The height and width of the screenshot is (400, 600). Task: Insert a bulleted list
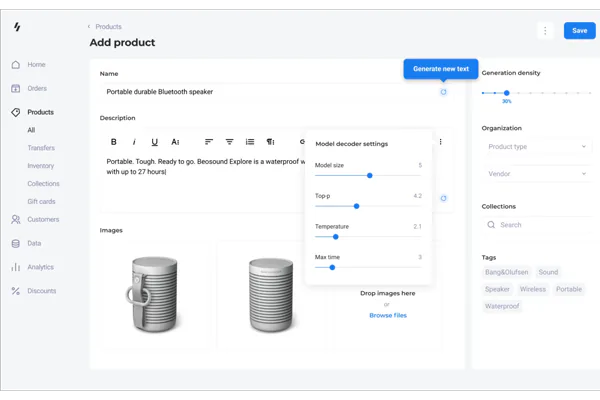(250, 142)
